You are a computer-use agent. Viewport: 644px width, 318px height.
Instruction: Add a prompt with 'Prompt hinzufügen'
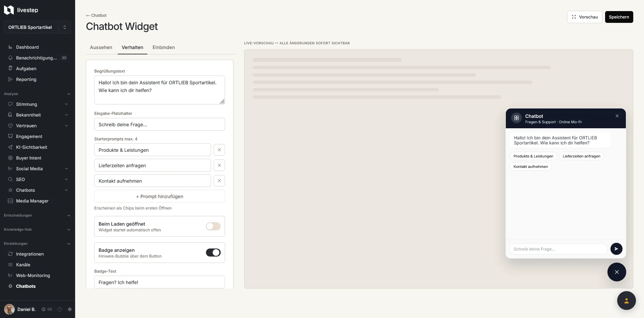(x=160, y=196)
